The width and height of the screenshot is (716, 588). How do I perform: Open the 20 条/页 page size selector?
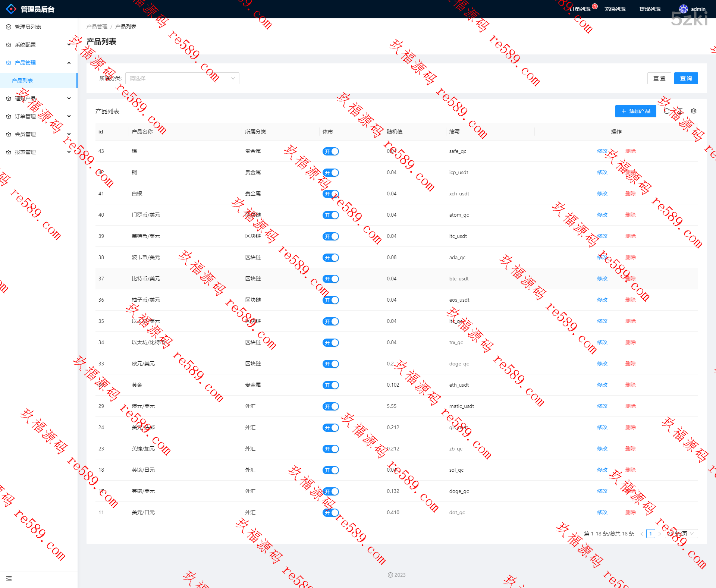(x=681, y=534)
